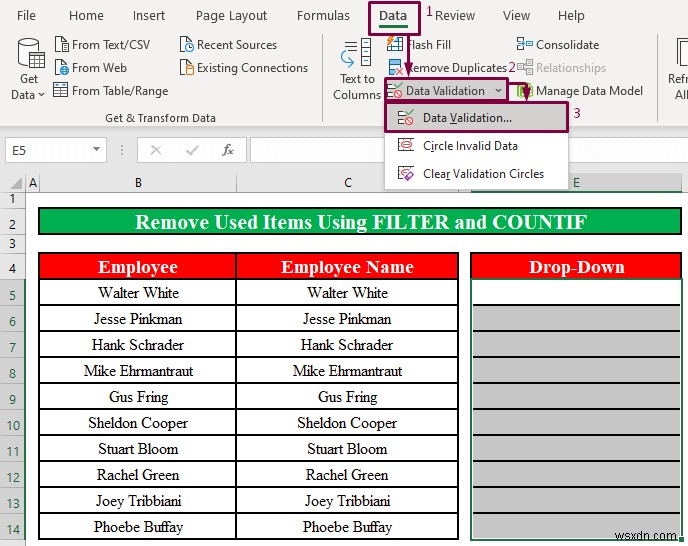Click the Enter formula checkmark icon

pyautogui.click(x=192, y=151)
